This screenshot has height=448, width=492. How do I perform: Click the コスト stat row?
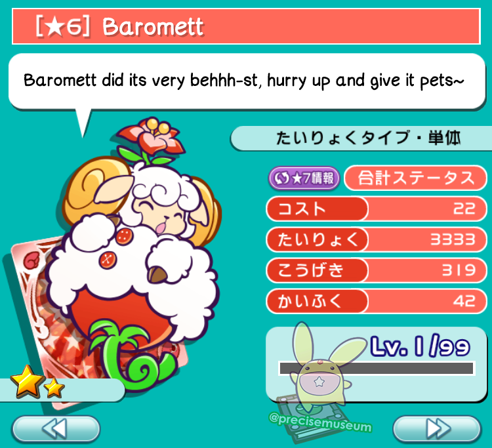point(377,209)
